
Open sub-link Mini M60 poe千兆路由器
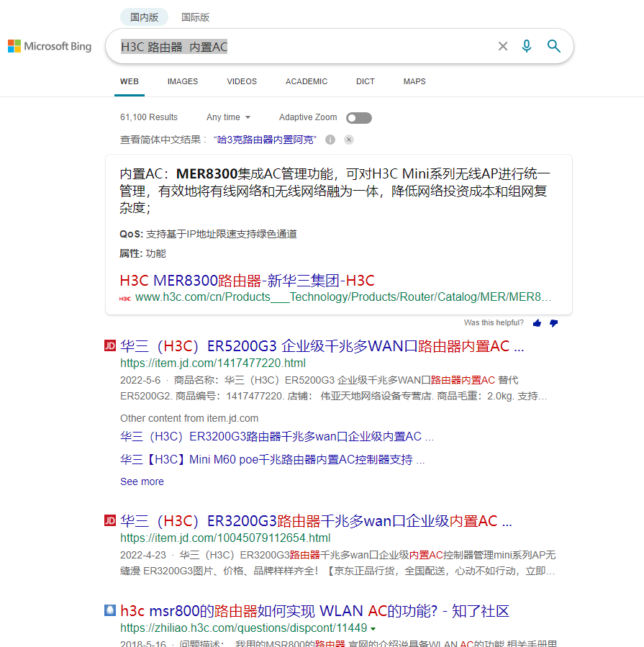pos(272,460)
